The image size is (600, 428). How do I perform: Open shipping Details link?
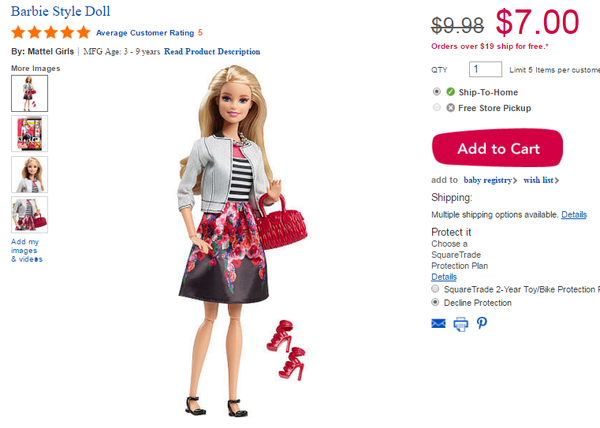[574, 215]
